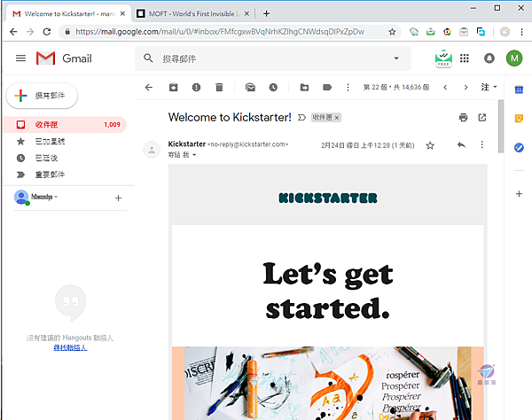Open the Google apps grid
This screenshot has height=420, width=532.
pos(464,58)
